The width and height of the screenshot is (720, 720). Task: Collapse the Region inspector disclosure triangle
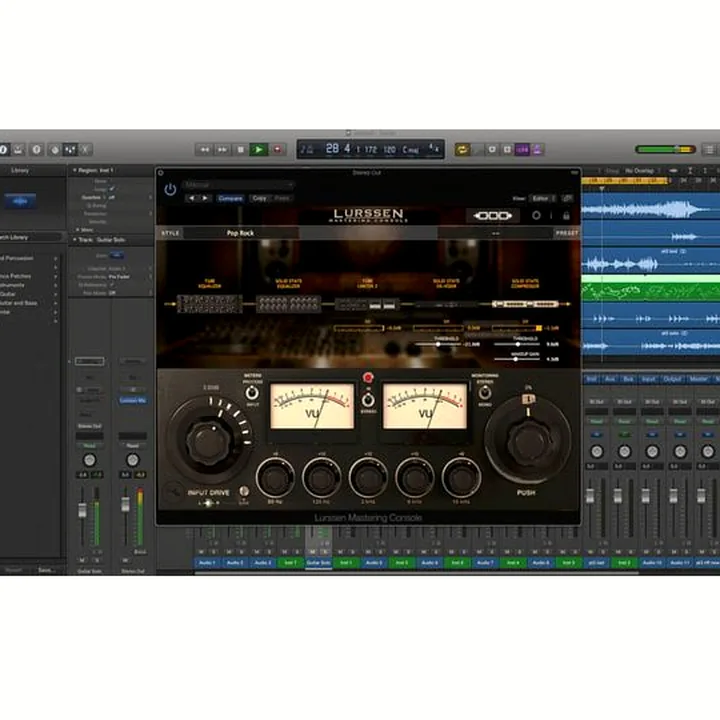(74, 170)
